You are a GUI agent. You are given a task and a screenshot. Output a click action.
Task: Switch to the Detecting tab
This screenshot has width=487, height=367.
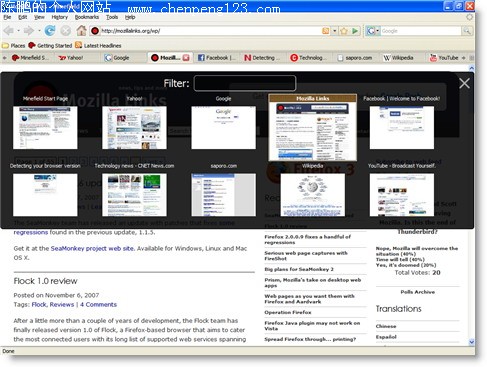click(263, 58)
